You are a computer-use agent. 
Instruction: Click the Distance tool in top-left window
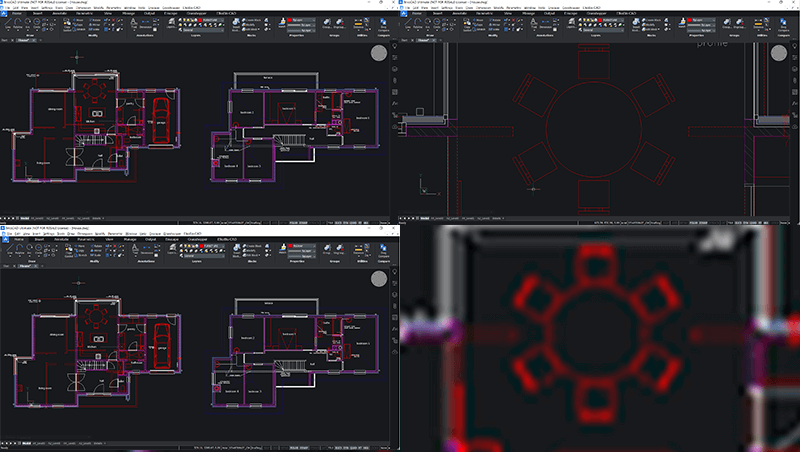pos(358,23)
